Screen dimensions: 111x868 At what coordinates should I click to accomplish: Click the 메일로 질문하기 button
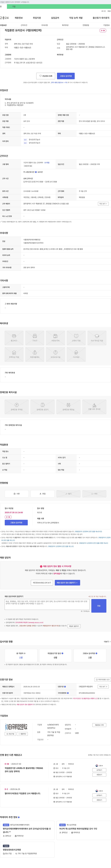click(x=74, y=626)
